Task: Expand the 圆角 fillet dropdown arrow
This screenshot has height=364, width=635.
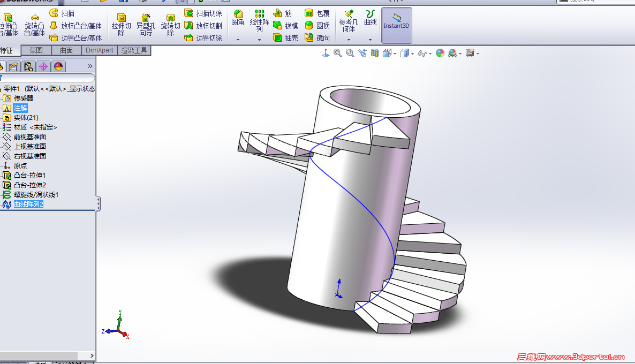Action: click(238, 40)
